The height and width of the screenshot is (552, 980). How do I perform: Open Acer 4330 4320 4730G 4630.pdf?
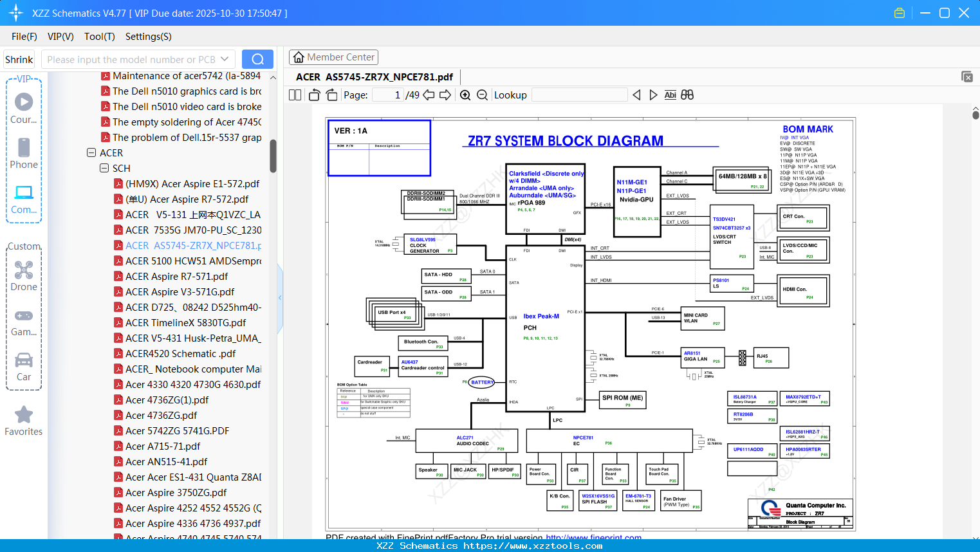tap(193, 385)
